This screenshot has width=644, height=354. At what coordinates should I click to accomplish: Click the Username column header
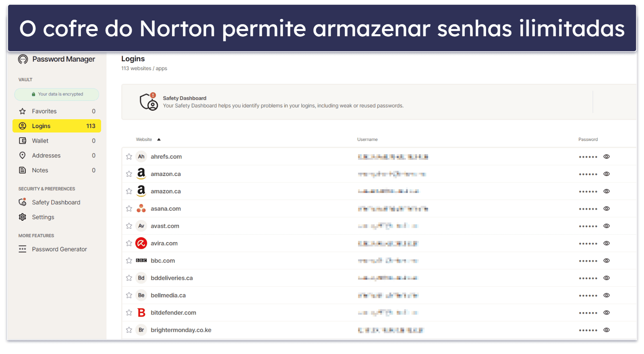click(x=367, y=139)
